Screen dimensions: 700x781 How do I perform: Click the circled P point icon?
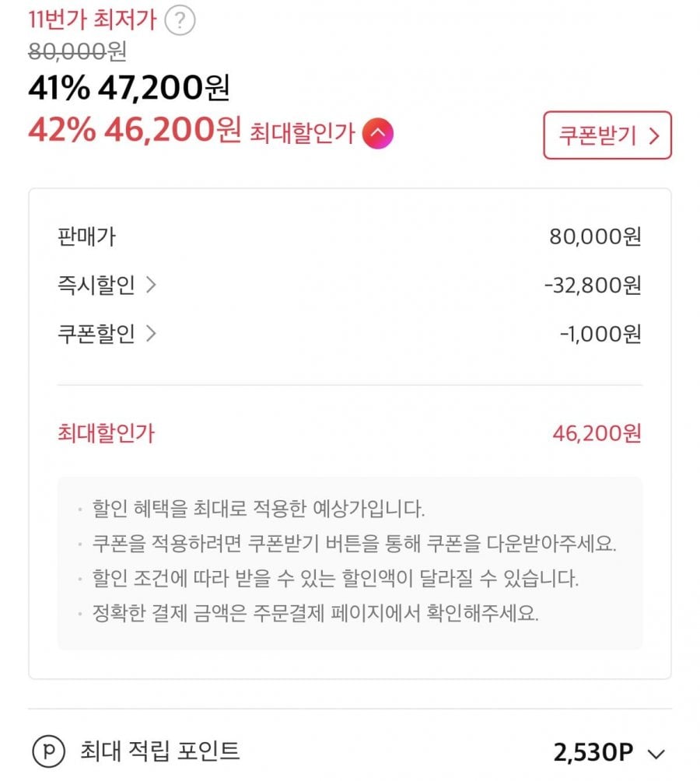pyautogui.click(x=47, y=752)
